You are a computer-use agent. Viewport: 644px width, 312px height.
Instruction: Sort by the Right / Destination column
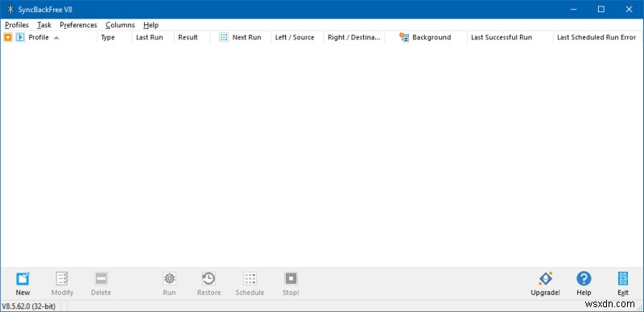[354, 37]
